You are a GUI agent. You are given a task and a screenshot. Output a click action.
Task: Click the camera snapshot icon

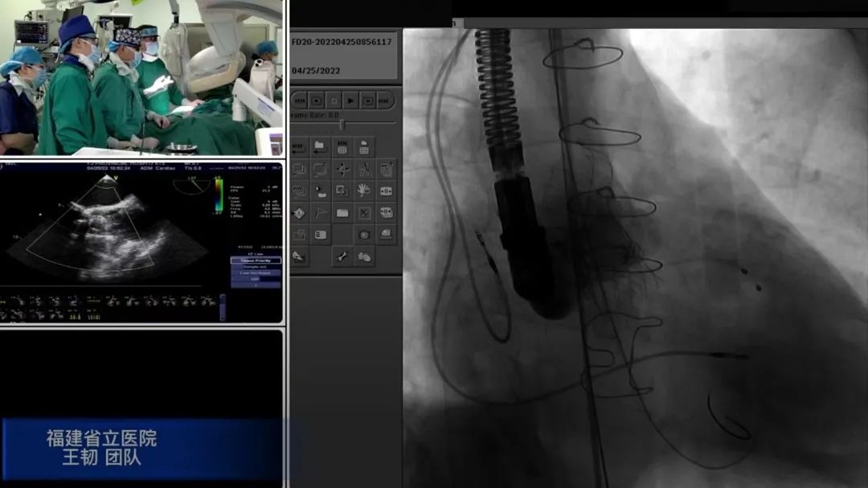tap(364, 235)
